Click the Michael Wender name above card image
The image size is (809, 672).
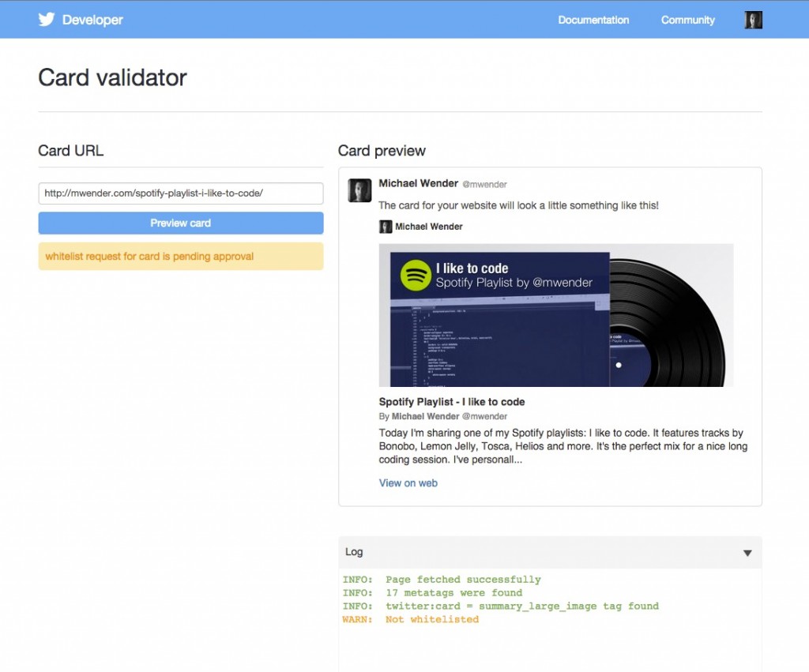(x=429, y=227)
